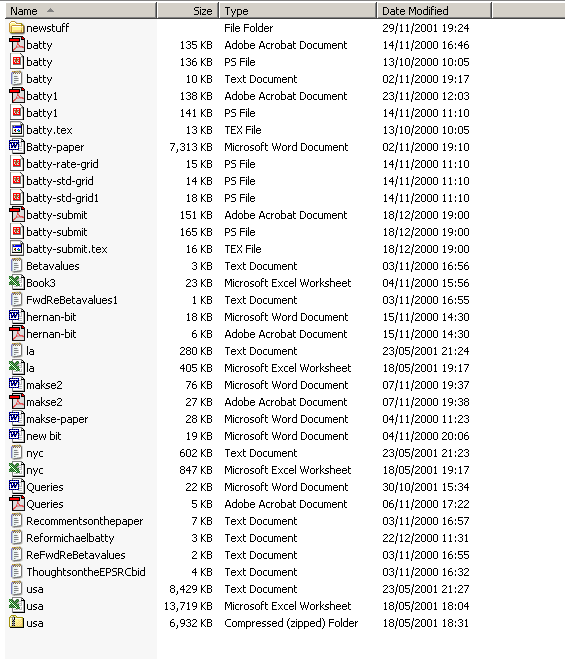
Task: Click the Batty-paper Word document icon
Action: coord(16,147)
